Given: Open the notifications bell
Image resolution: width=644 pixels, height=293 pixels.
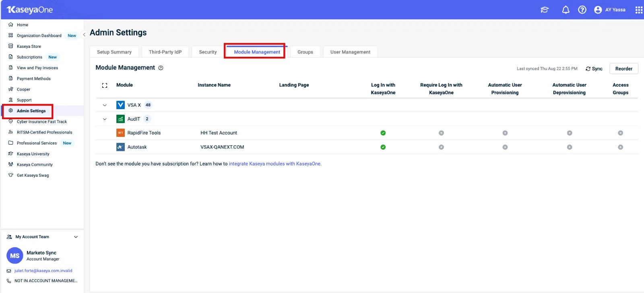Looking at the screenshot, I should pos(566,10).
